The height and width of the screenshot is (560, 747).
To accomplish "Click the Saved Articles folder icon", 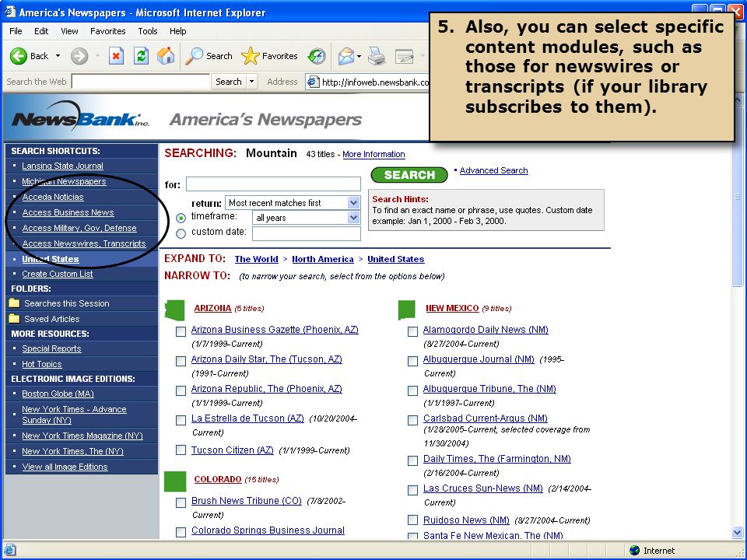I will point(14,319).
